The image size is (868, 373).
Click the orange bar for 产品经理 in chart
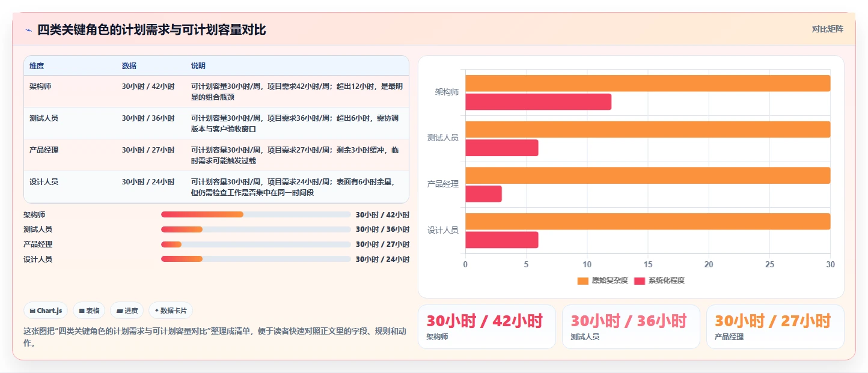coord(647,175)
